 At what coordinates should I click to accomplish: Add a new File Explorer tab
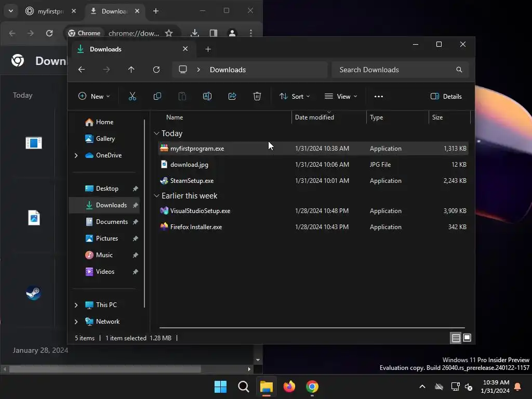coord(208,49)
